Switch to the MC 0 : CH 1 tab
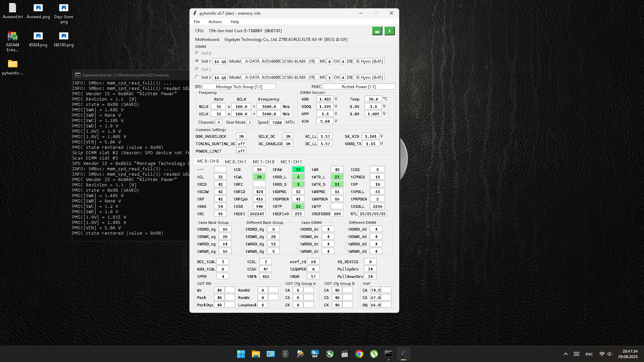644x362 pixels. (235, 162)
